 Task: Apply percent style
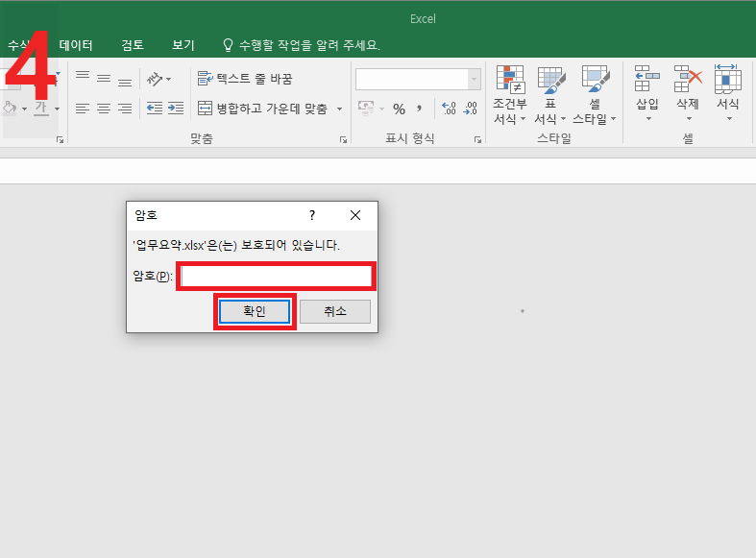(399, 109)
